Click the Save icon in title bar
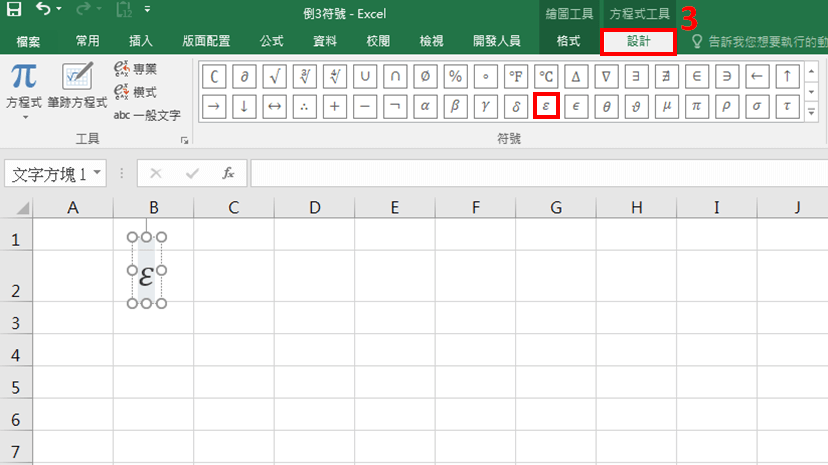Screen dimensions: 828x465 click(14, 11)
